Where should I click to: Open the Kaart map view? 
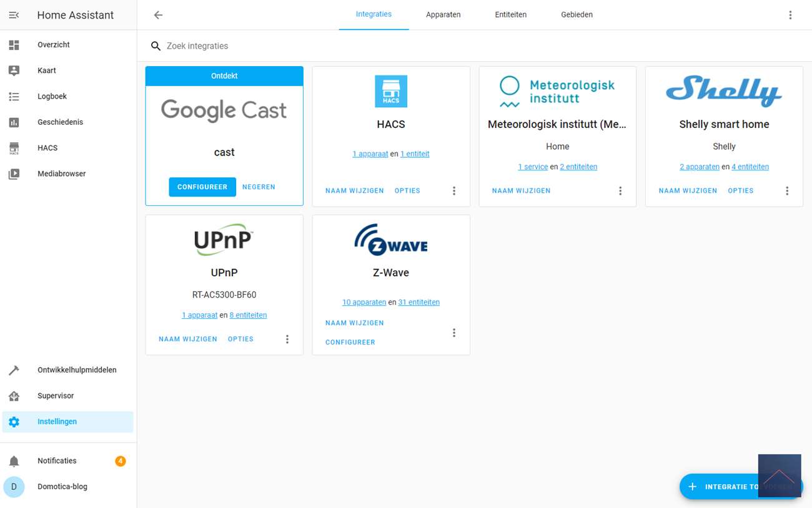[x=47, y=71]
